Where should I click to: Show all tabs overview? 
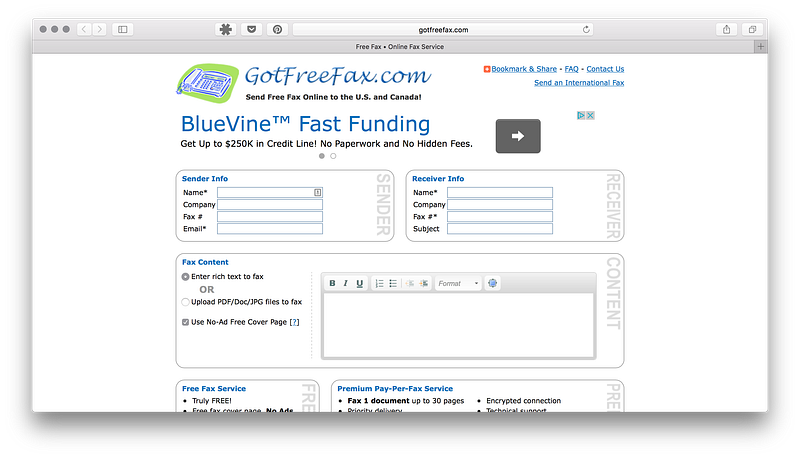click(752, 30)
